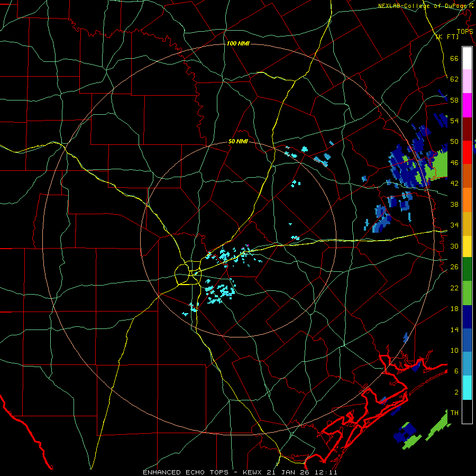Click the 50 NMI range ring label
Screen dimensions: 476x476
point(238,141)
